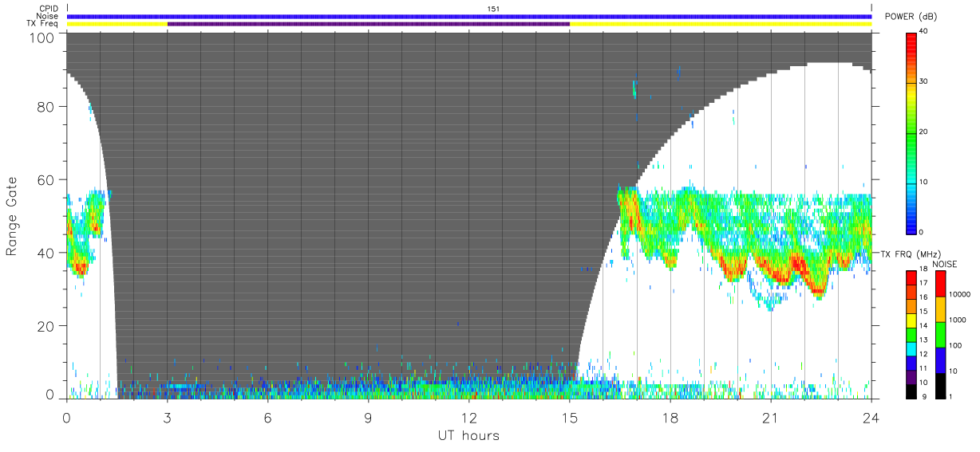This screenshot has height=452, width=980.
Task: Click the NOISE color scale bar
Action: pos(940,334)
